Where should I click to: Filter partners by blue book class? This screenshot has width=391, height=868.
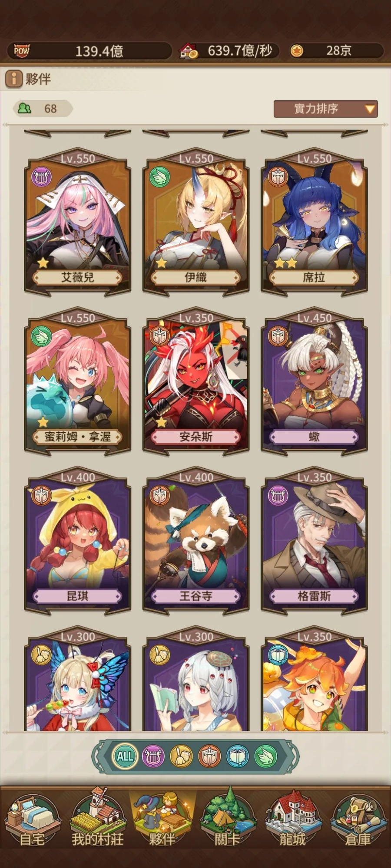[x=238, y=756]
